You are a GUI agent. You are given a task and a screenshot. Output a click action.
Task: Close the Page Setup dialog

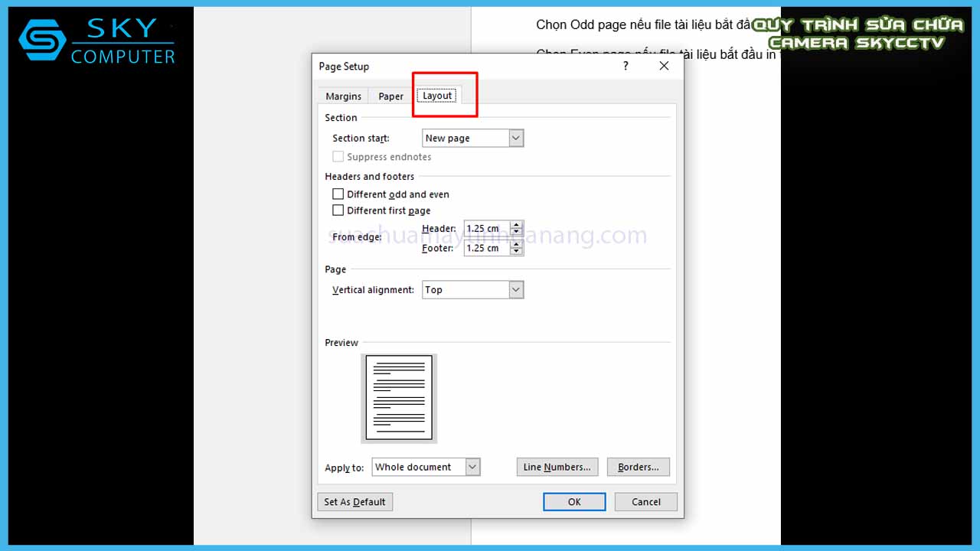pyautogui.click(x=664, y=67)
